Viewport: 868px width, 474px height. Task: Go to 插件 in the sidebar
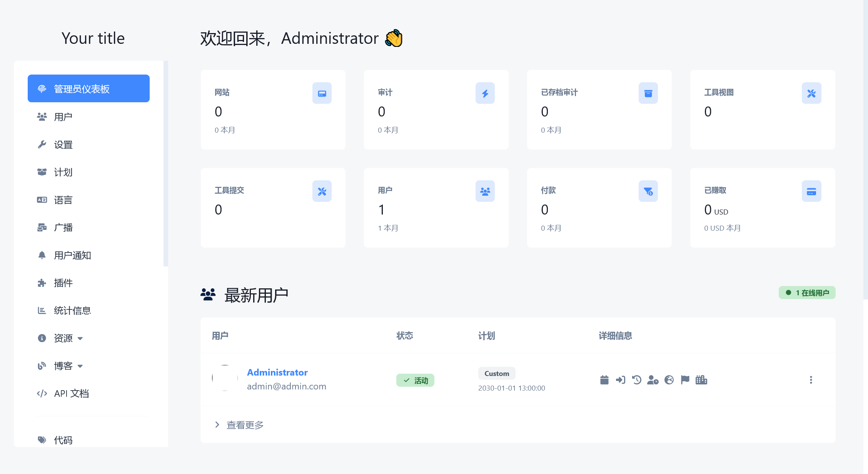pyautogui.click(x=63, y=283)
